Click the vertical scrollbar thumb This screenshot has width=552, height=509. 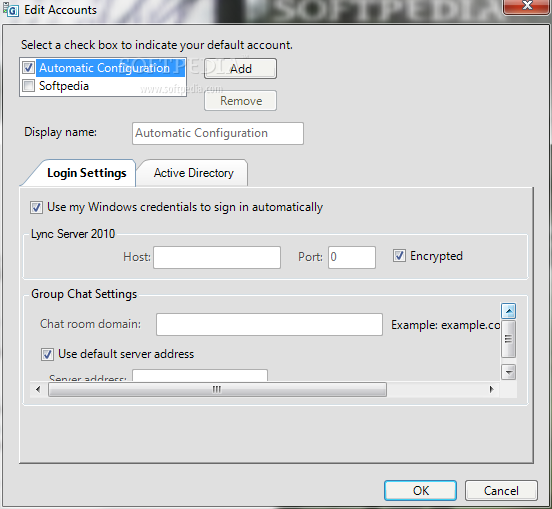click(x=508, y=339)
